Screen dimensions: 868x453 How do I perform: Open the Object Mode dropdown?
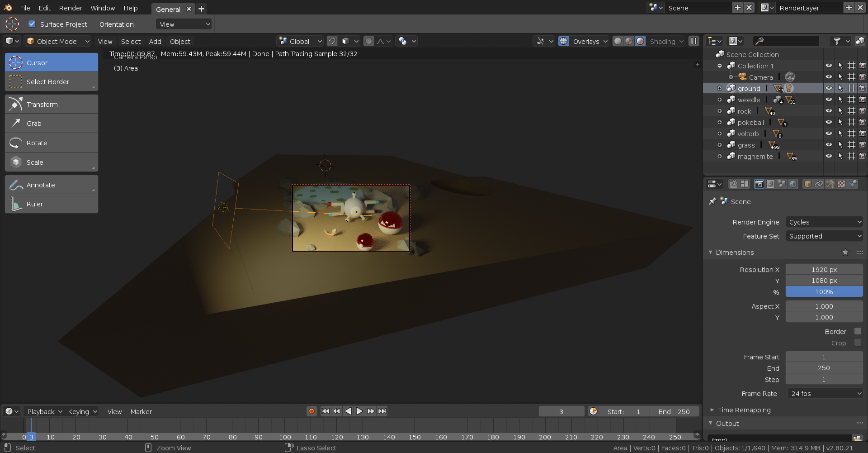57,41
